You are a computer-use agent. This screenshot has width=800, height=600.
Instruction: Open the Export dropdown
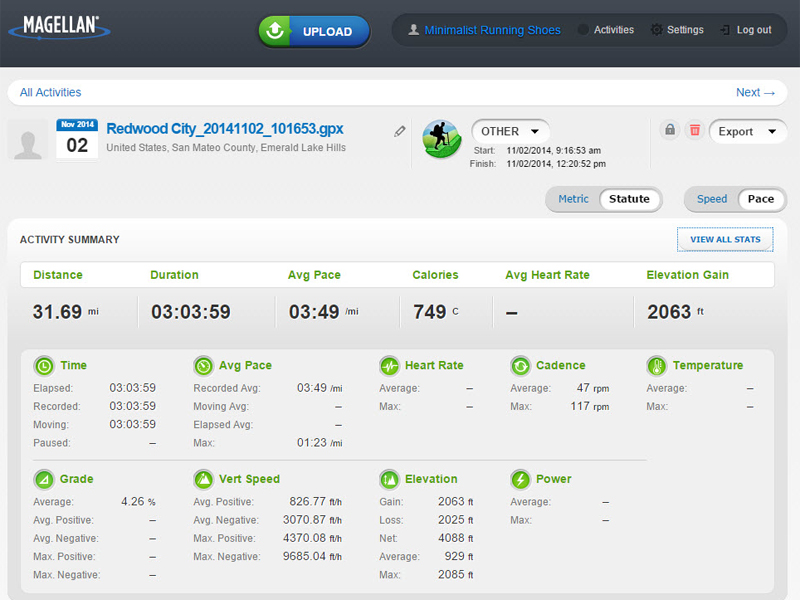coord(747,132)
